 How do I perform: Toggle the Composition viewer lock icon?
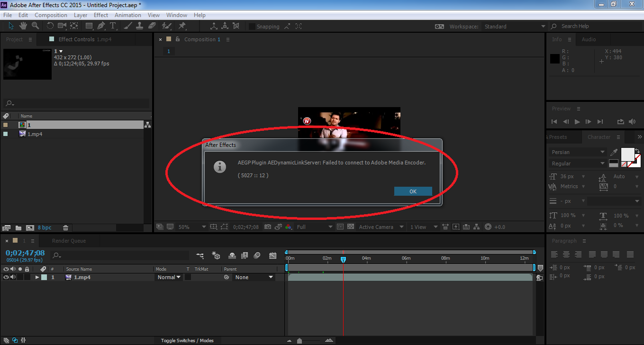pyautogui.click(x=178, y=39)
